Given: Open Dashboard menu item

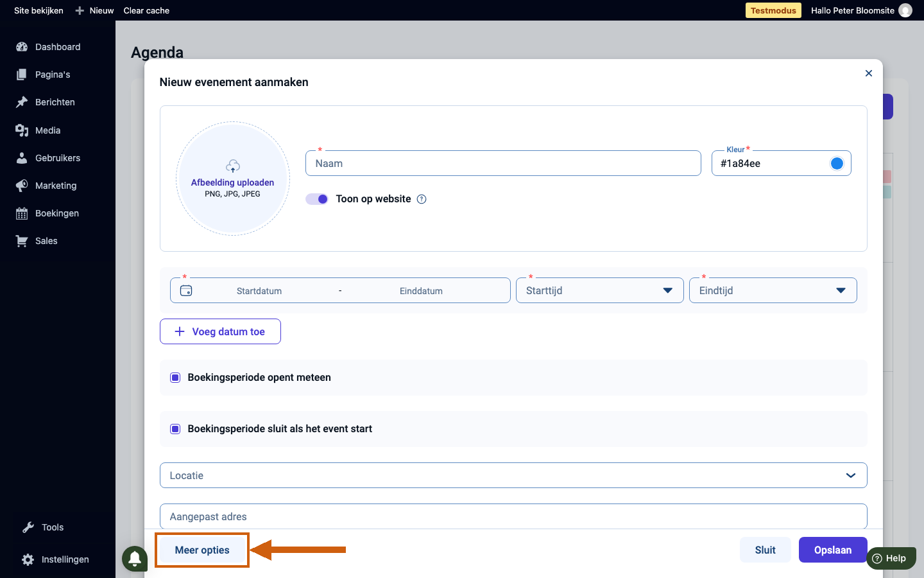Looking at the screenshot, I should (58, 47).
